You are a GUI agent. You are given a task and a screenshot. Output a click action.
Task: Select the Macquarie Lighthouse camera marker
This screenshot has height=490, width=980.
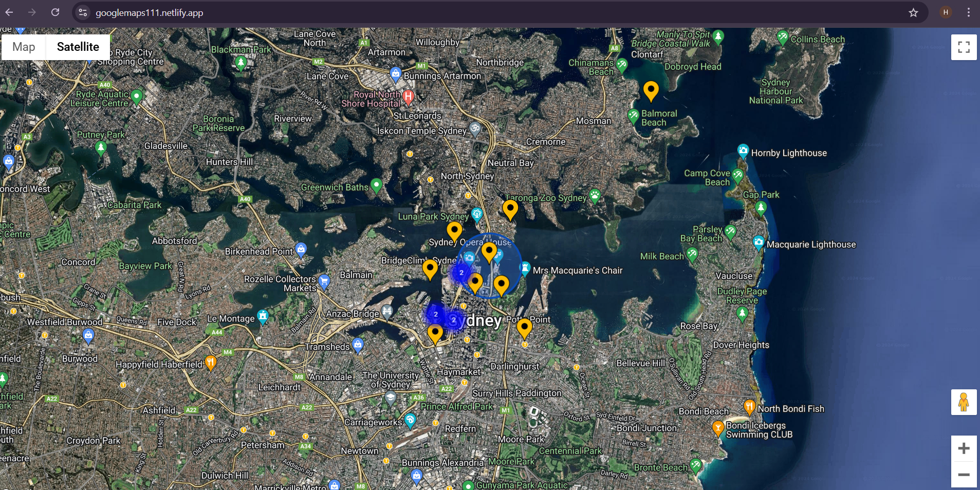tap(759, 243)
